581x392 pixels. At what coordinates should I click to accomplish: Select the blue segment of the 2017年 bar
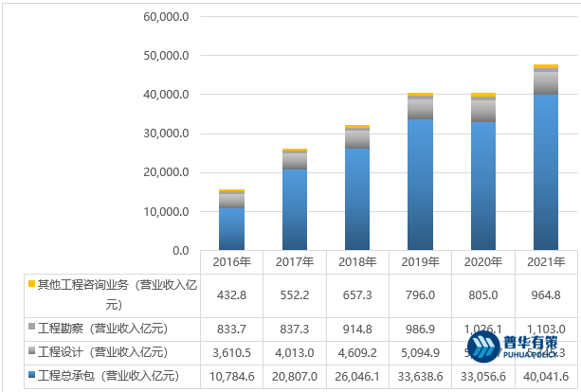(x=294, y=209)
